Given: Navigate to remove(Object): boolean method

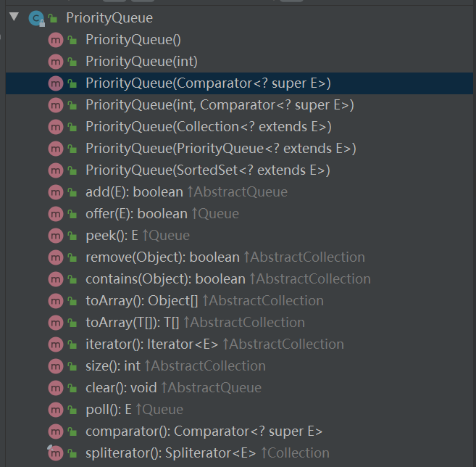Looking at the screenshot, I should 162,257.
